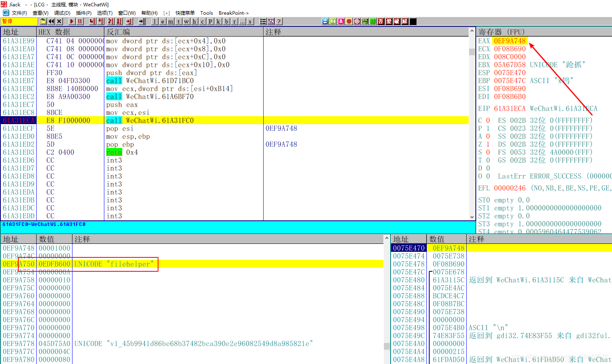Screen dimensions: 612x364
Task: Click the HEX 数据 column header
Action: tap(70, 32)
